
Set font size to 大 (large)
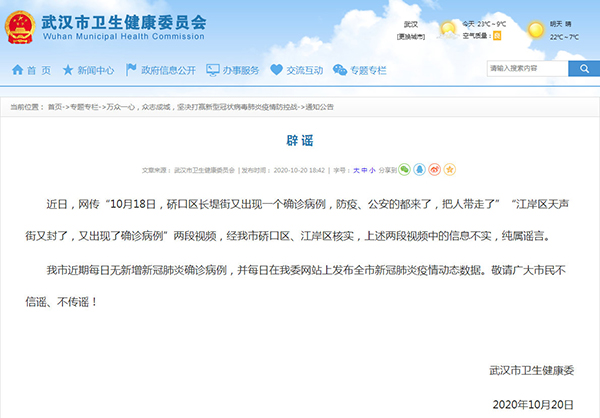pyautogui.click(x=355, y=170)
